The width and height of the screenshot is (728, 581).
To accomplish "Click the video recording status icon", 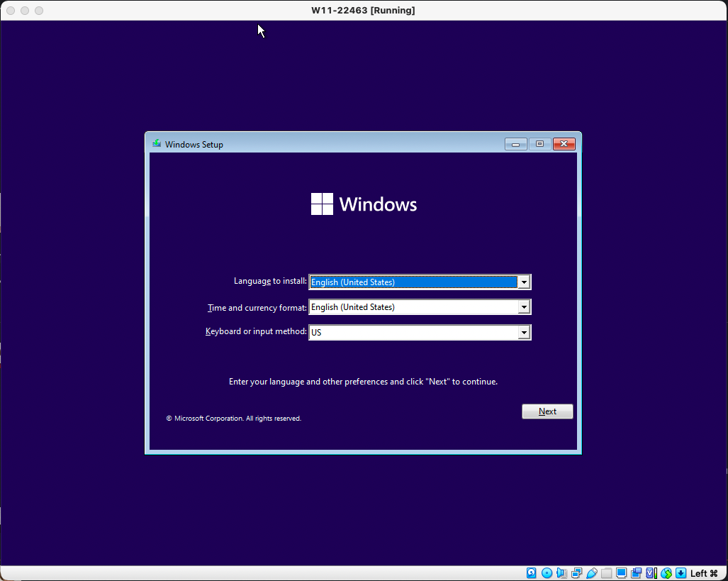I will click(x=636, y=573).
